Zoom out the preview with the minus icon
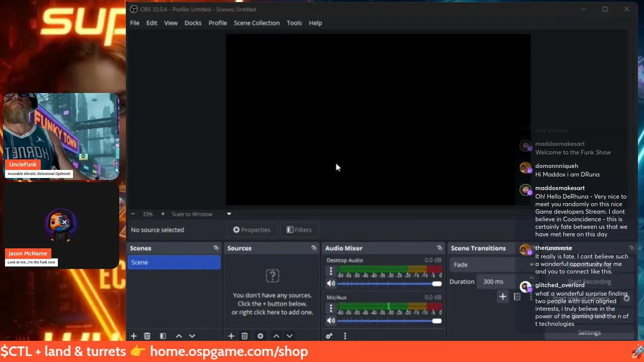Image resolution: width=644 pixels, height=362 pixels. 133,214
